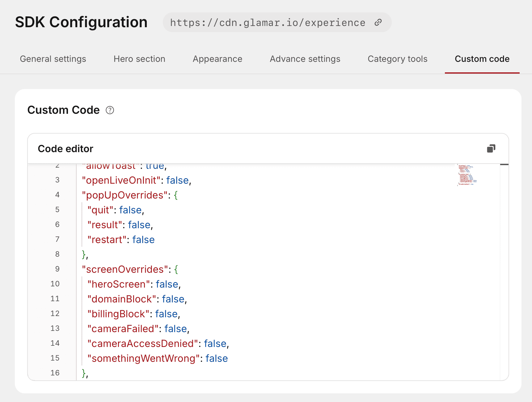Open the Hero section tab
This screenshot has height=402, width=532.
pyautogui.click(x=139, y=59)
